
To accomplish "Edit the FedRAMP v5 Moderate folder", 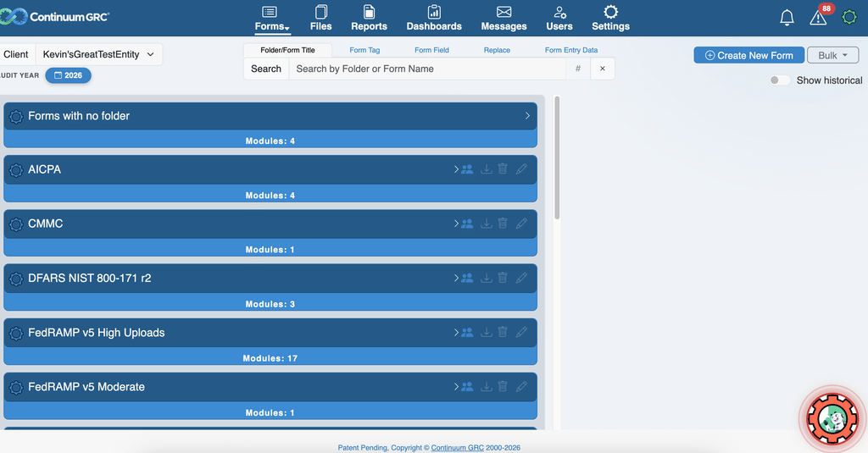I will 521,386.
